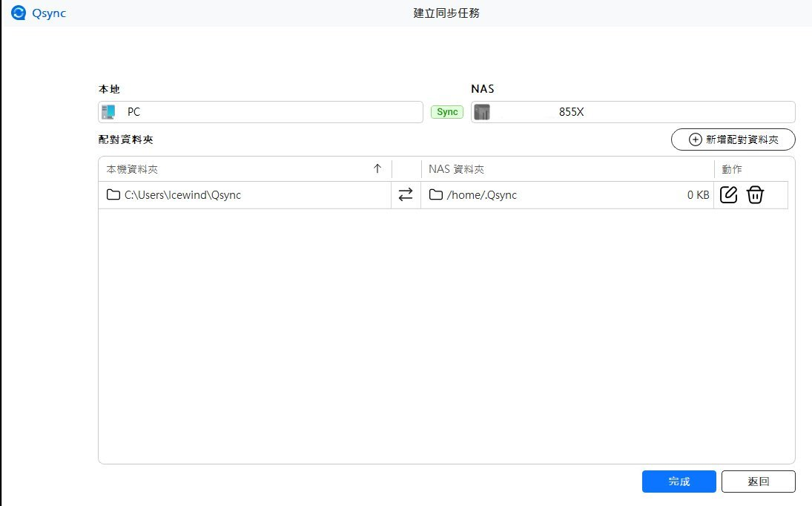Click the NAS device icon beside 855X
This screenshot has width=812, height=506.
(x=482, y=112)
